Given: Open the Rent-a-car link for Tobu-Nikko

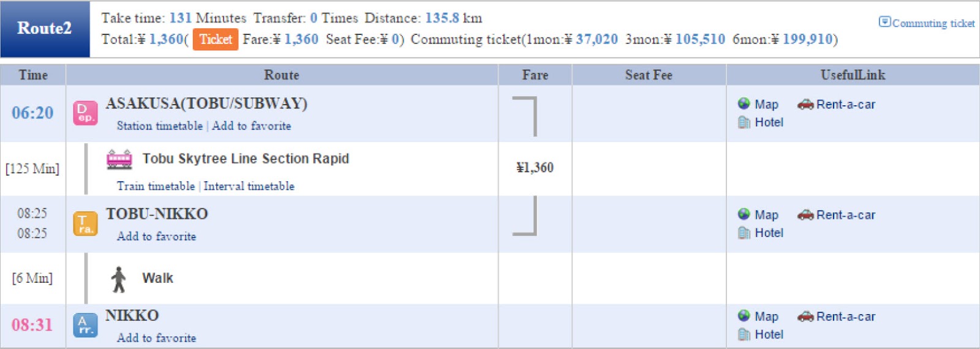Looking at the screenshot, I should pos(845,215).
